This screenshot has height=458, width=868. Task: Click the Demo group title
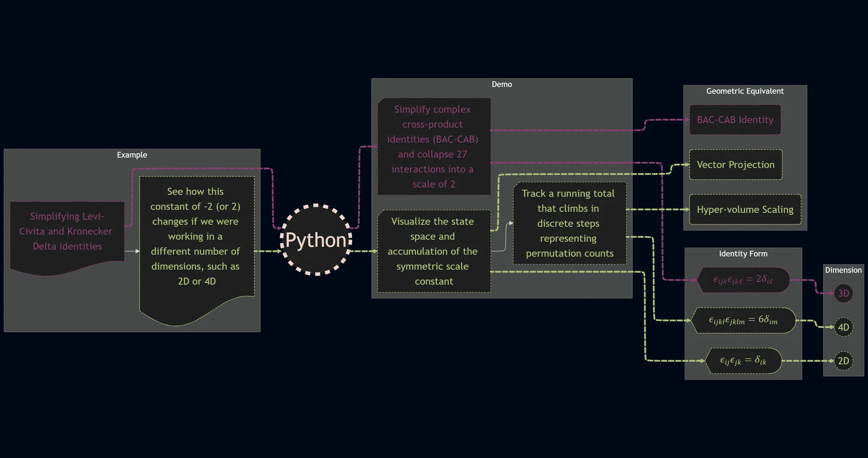(x=502, y=84)
